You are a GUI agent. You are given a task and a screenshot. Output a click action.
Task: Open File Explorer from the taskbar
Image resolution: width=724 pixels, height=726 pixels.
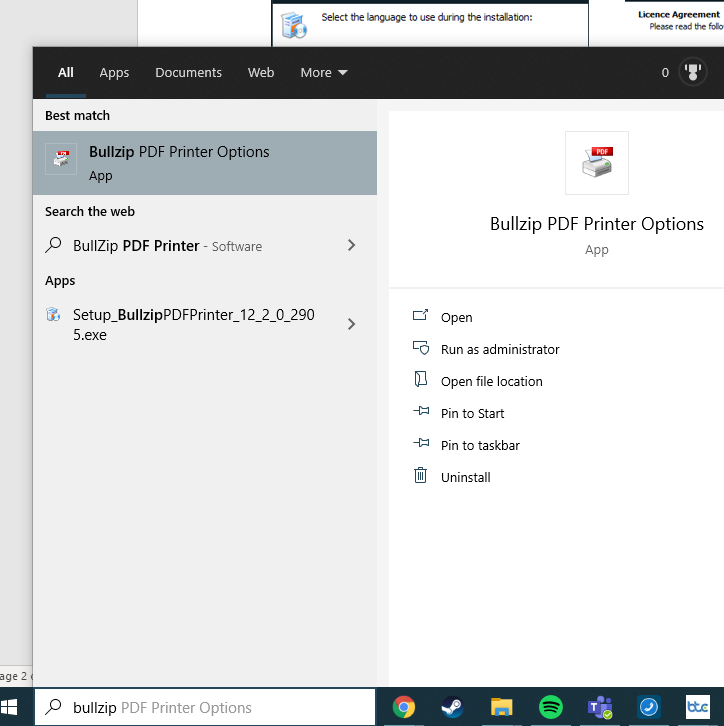pyautogui.click(x=501, y=707)
